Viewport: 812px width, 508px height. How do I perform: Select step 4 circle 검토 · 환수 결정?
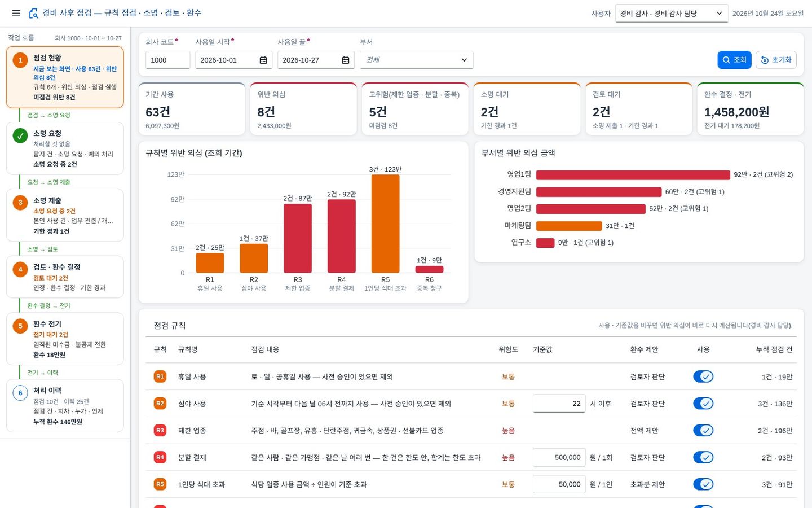coord(20,269)
